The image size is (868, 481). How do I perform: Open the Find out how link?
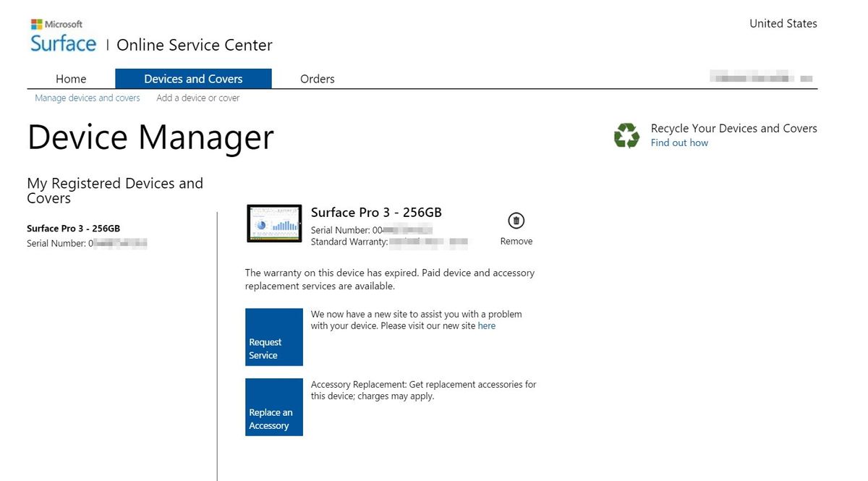(x=678, y=142)
